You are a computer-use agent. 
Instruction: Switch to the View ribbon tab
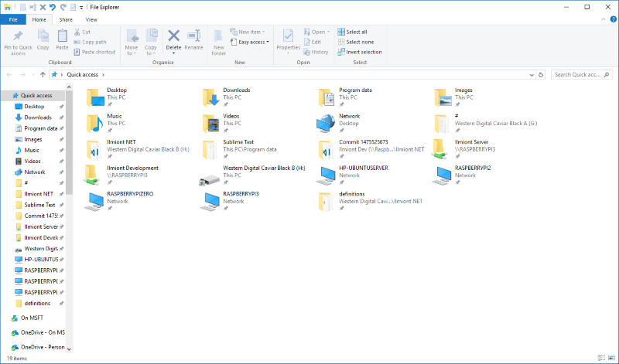[x=91, y=19]
